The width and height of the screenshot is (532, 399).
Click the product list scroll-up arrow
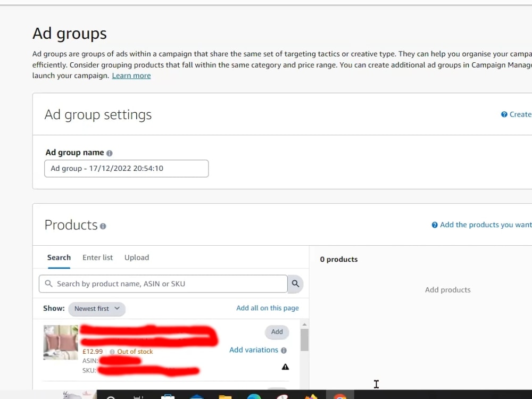pyautogui.click(x=304, y=325)
